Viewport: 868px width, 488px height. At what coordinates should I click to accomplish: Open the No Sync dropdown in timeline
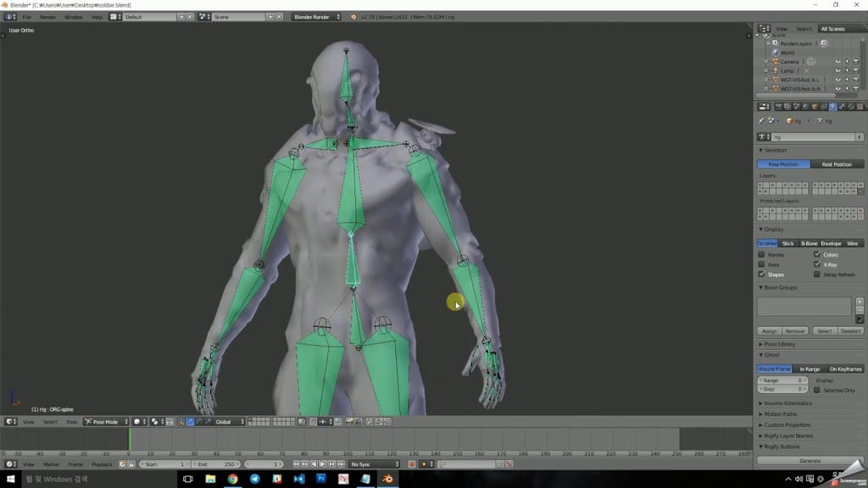(373, 464)
